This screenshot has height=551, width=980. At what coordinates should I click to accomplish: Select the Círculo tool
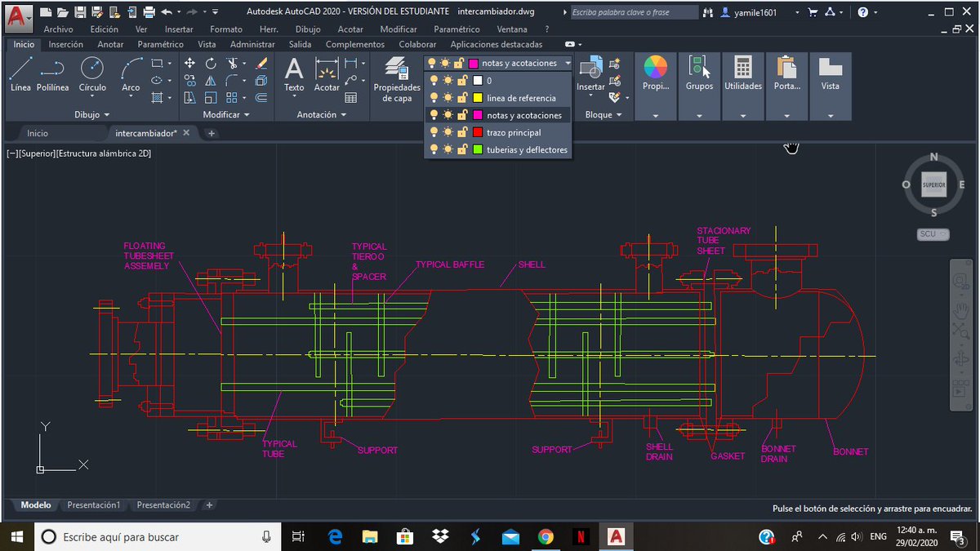[x=92, y=73]
